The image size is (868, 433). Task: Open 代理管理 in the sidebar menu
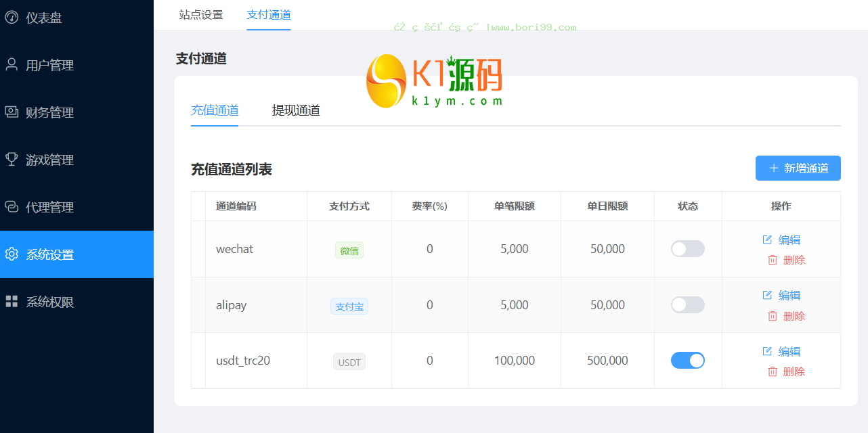coord(77,207)
